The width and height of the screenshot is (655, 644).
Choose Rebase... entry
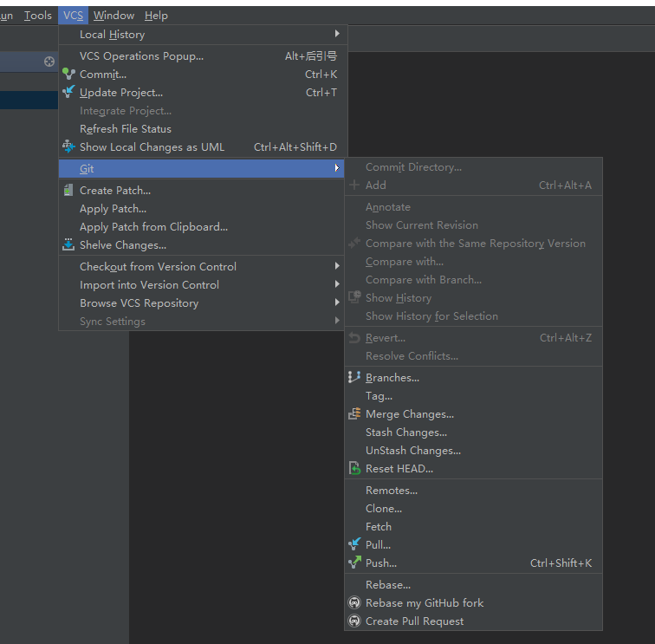click(473, 585)
